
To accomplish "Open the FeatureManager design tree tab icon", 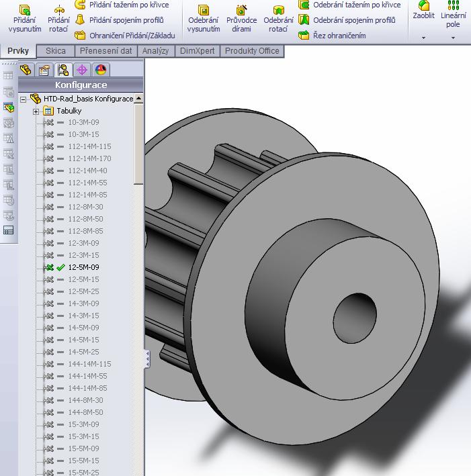I will point(26,70).
